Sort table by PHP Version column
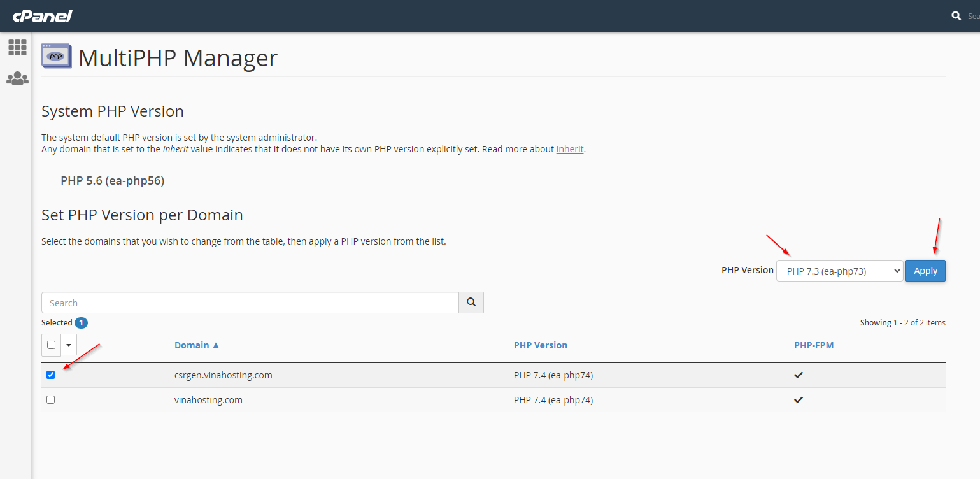 point(540,345)
